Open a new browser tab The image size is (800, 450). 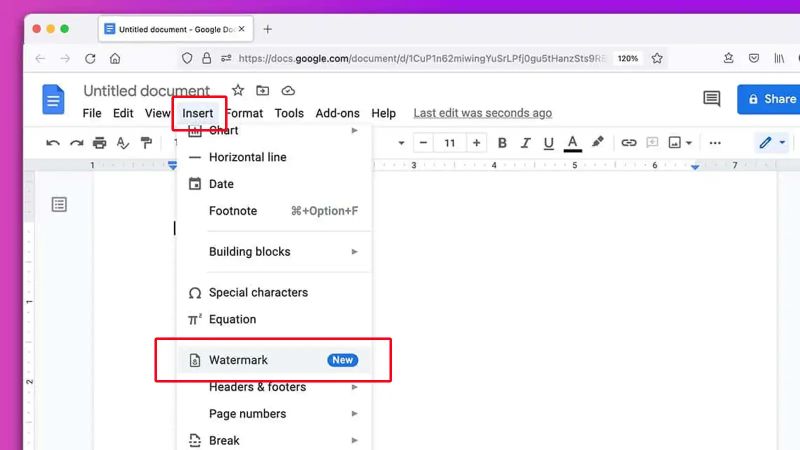click(267, 29)
